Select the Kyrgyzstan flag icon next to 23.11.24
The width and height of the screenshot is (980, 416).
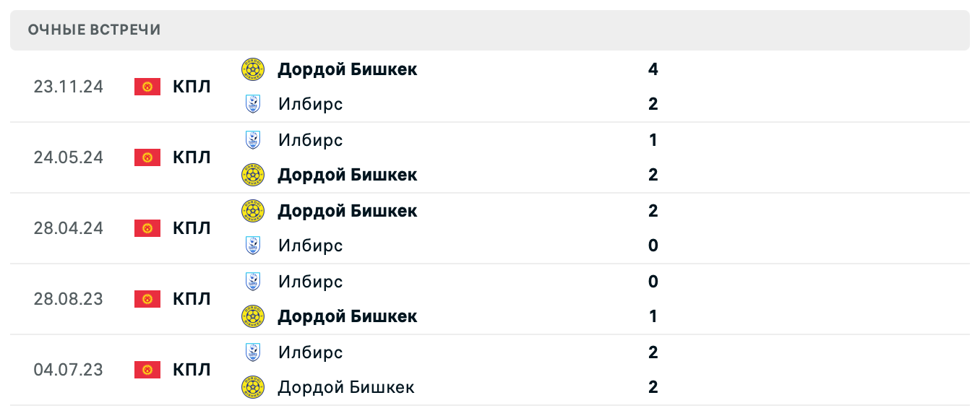[x=147, y=87]
